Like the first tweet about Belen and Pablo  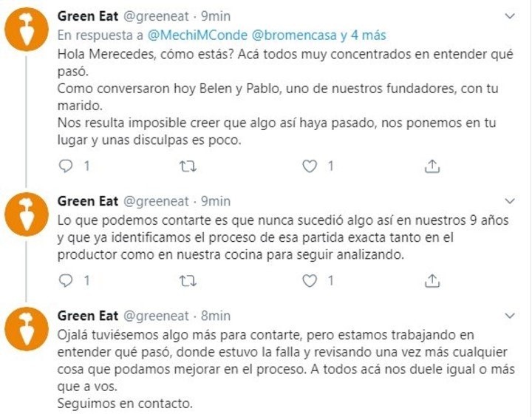coord(311,167)
